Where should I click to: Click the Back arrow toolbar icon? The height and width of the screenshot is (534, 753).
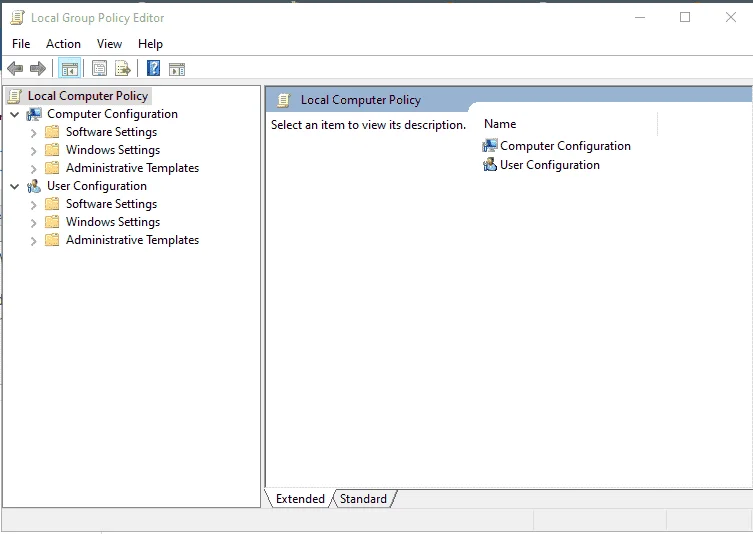[x=15, y=69]
